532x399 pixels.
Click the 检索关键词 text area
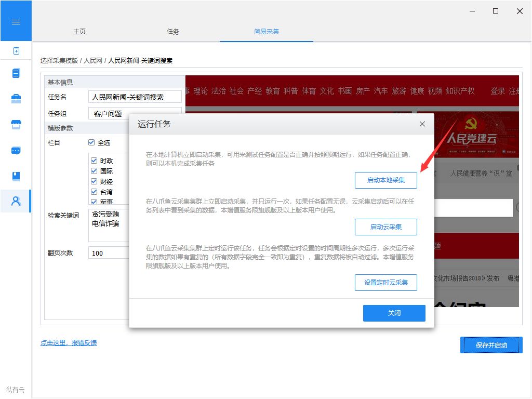(109, 225)
